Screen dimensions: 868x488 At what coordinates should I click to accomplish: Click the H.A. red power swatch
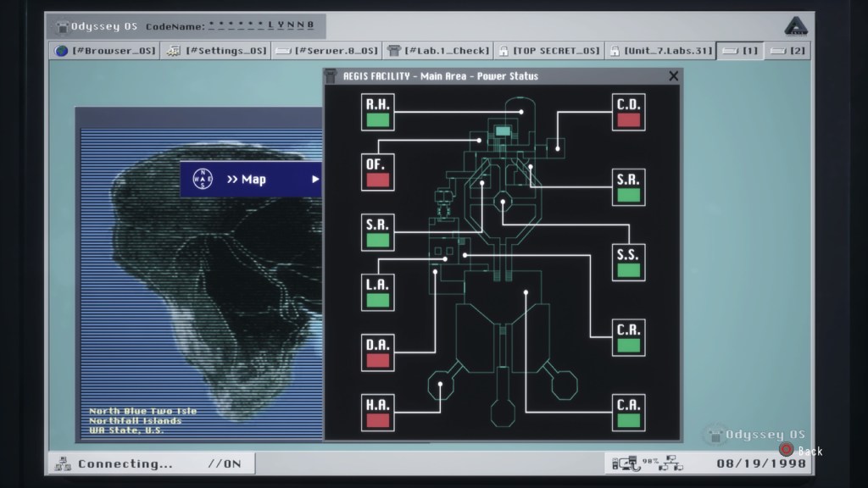point(378,420)
